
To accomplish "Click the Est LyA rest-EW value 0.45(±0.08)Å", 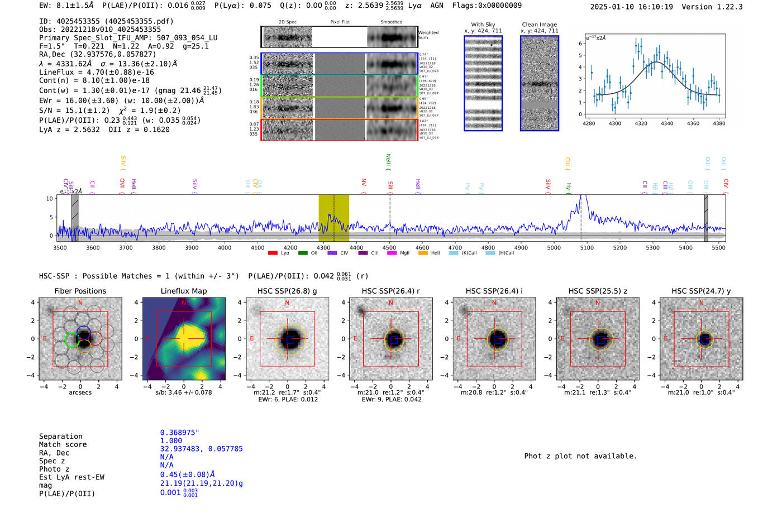I will tap(188, 475).
